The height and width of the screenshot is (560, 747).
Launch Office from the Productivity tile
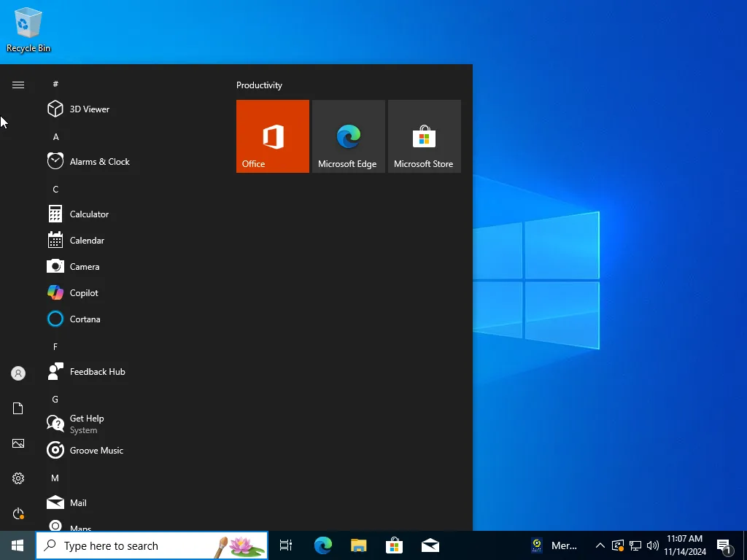click(272, 136)
